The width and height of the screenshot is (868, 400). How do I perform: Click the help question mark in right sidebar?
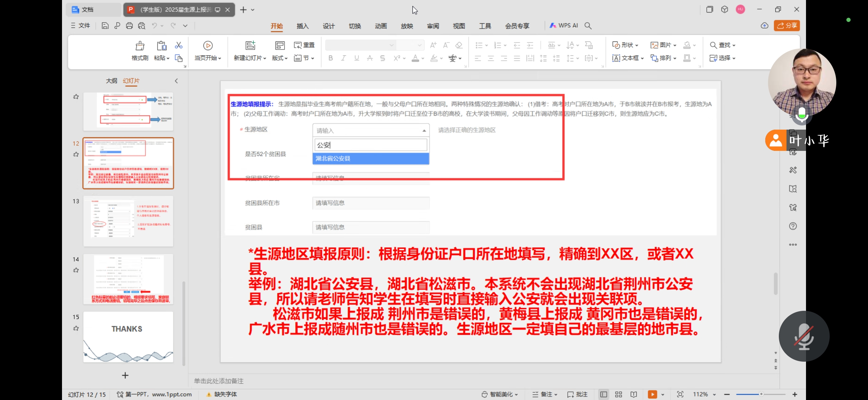tap(793, 226)
